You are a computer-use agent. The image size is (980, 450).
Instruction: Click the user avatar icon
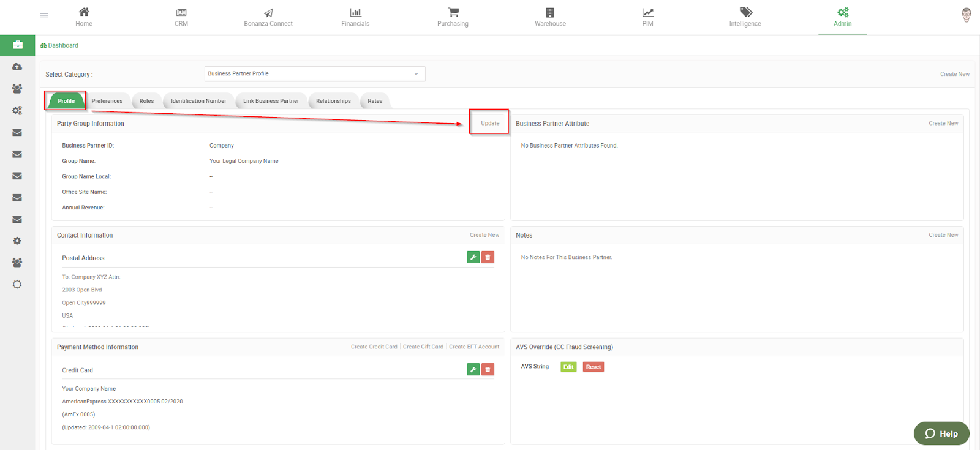(x=967, y=15)
